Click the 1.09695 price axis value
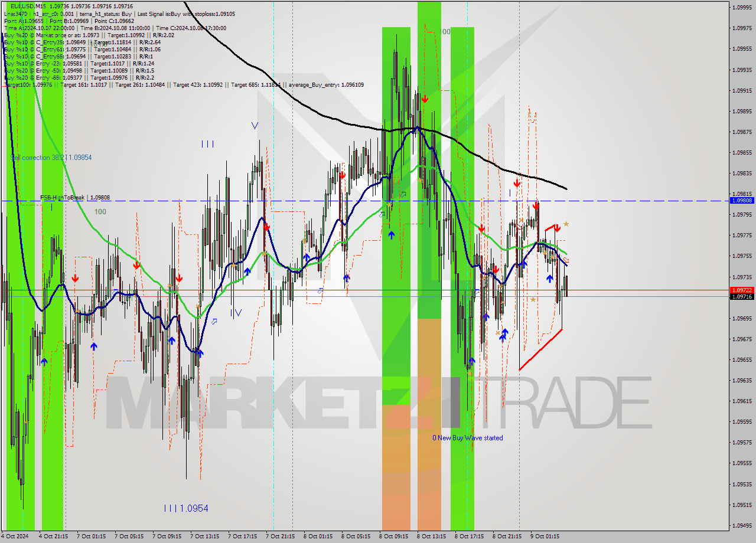Image resolution: width=756 pixels, height=543 pixels. pyautogui.click(x=742, y=318)
